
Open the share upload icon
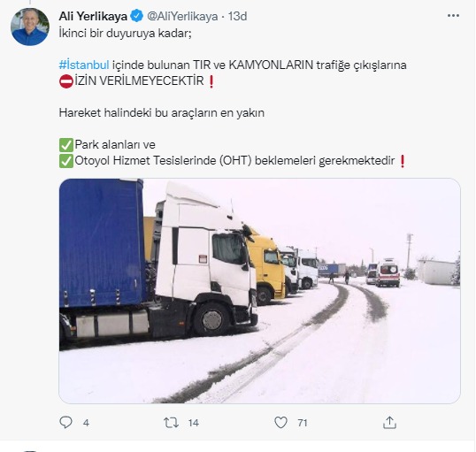[x=389, y=422]
